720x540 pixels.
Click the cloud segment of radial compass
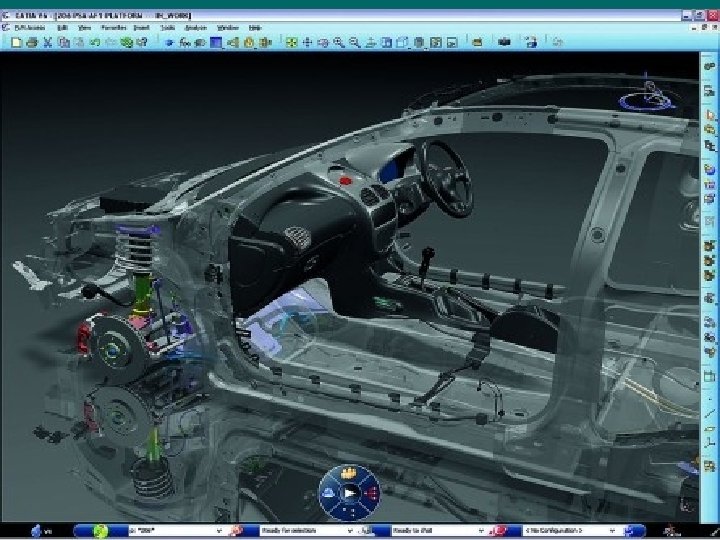(328, 494)
